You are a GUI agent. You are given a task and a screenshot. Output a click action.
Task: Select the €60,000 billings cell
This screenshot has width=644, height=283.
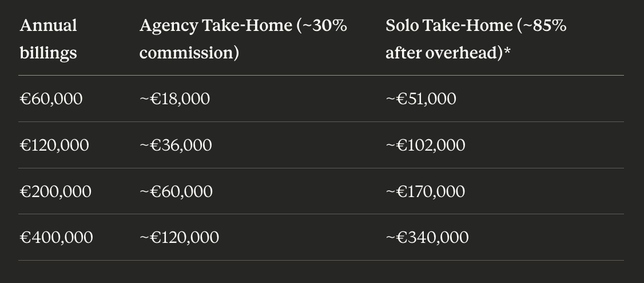51,99
